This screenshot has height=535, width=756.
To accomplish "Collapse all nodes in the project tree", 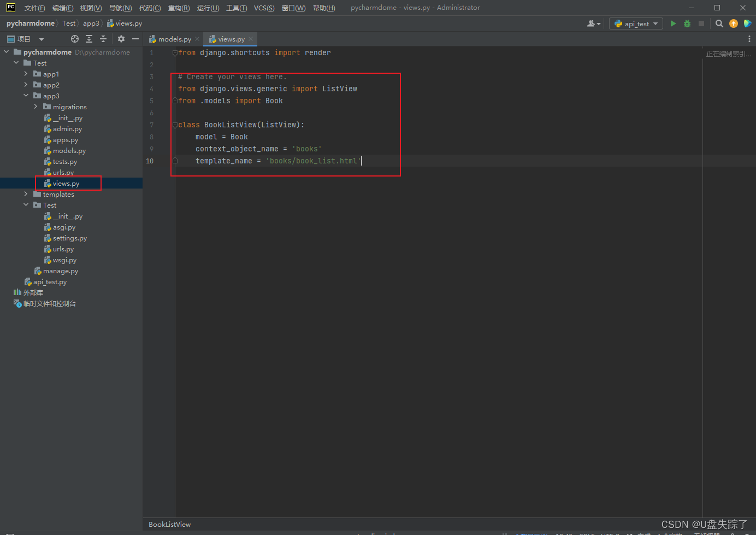I will point(103,38).
